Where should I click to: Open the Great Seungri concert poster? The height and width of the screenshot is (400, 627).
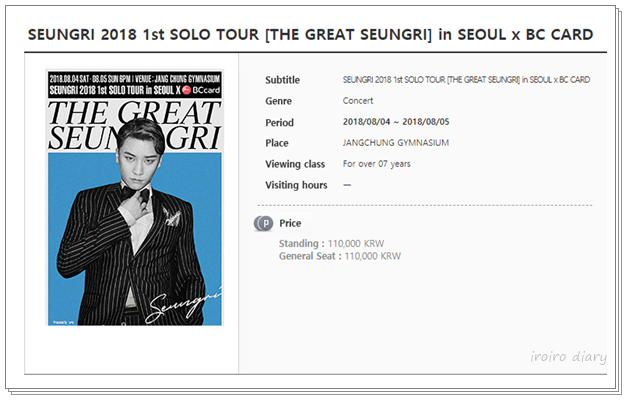pos(135,198)
